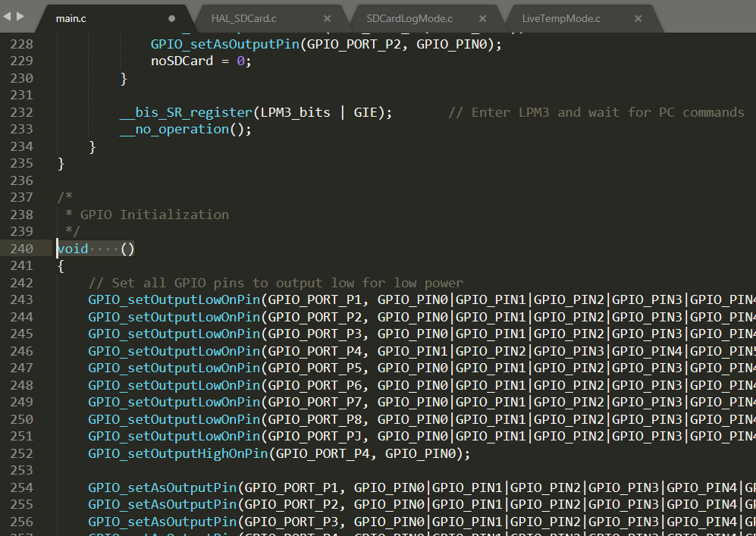Viewport: 756px width, 536px height.
Task: Click the left tab navigation arrow
Action: (8, 16)
